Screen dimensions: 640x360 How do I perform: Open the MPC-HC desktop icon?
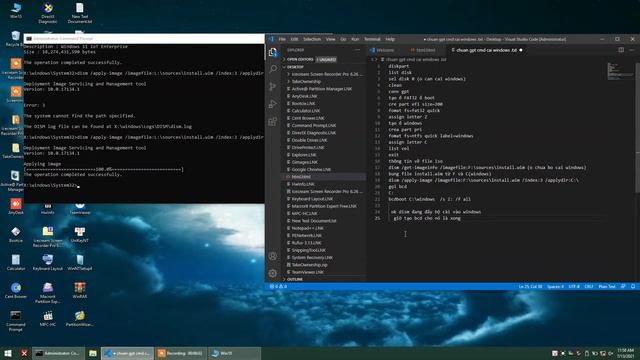[48, 318]
